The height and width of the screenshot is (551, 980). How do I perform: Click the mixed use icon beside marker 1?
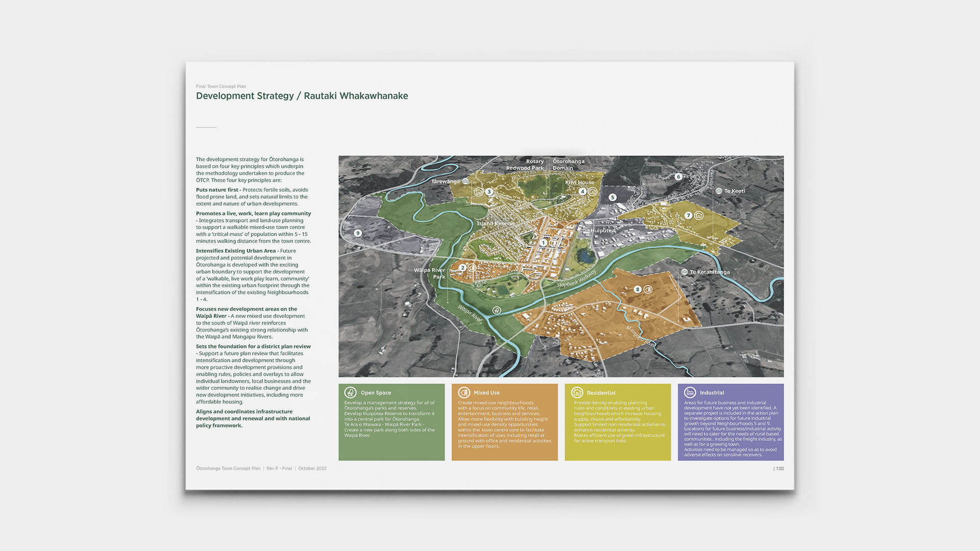(x=553, y=243)
